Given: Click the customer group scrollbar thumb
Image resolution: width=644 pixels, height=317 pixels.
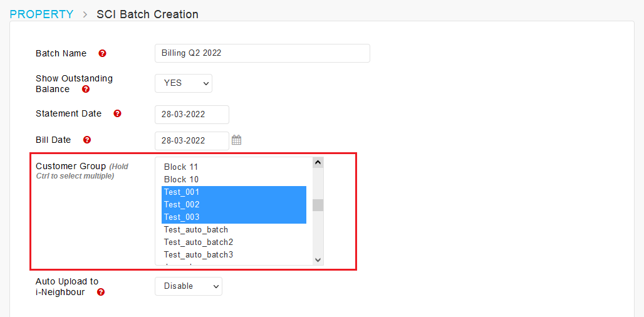Looking at the screenshot, I should (x=318, y=205).
